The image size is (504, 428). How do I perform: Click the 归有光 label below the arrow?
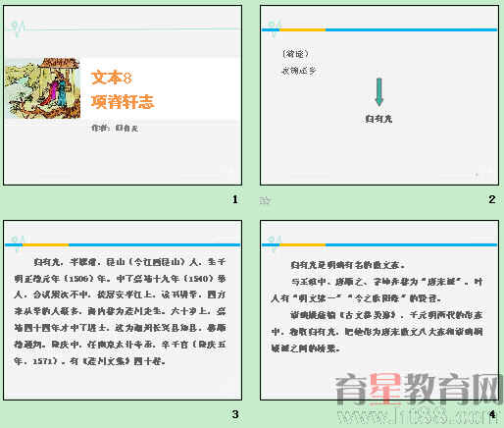[x=378, y=119]
